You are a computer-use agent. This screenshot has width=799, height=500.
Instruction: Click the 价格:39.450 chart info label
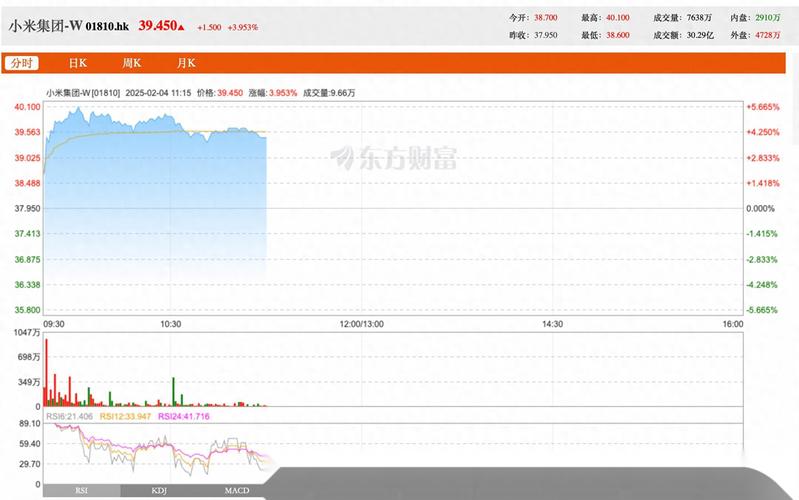220,93
